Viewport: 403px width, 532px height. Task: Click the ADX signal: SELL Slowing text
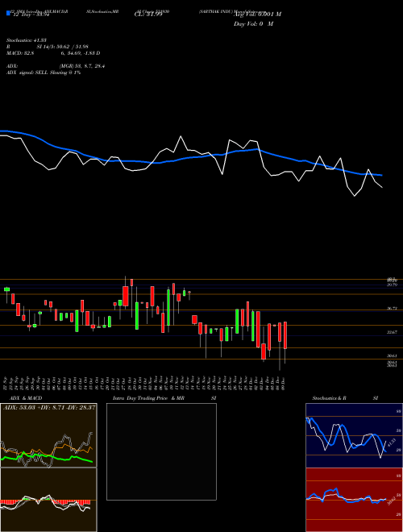pos(44,73)
